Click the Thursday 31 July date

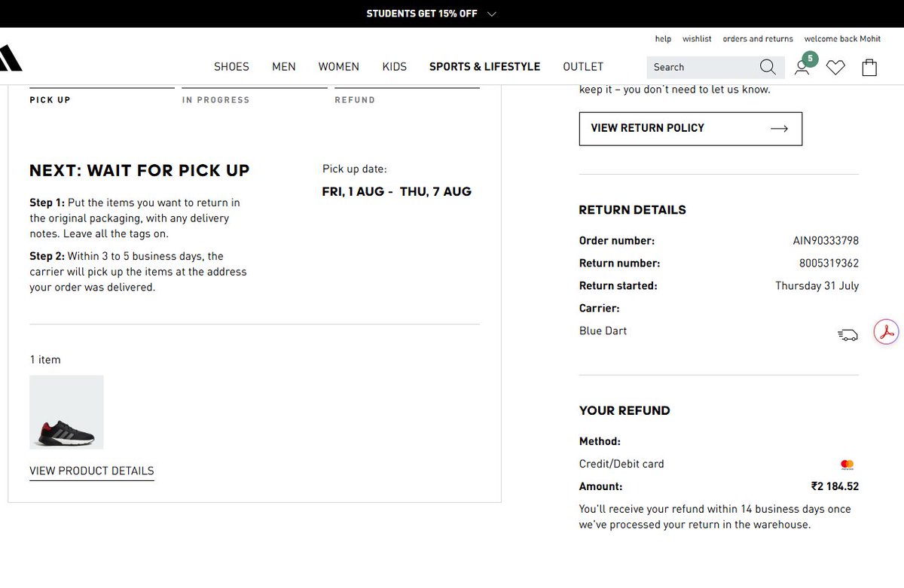pos(817,286)
